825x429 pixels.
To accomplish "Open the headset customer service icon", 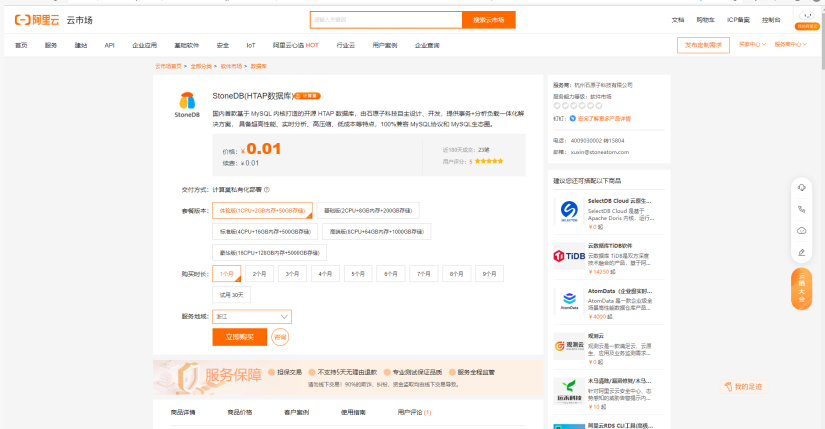I will pos(801,187).
